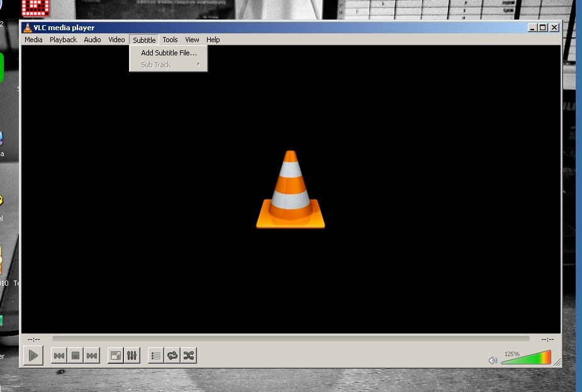
Task: Open red desktop icon above VLC window
Action: (x=35, y=8)
